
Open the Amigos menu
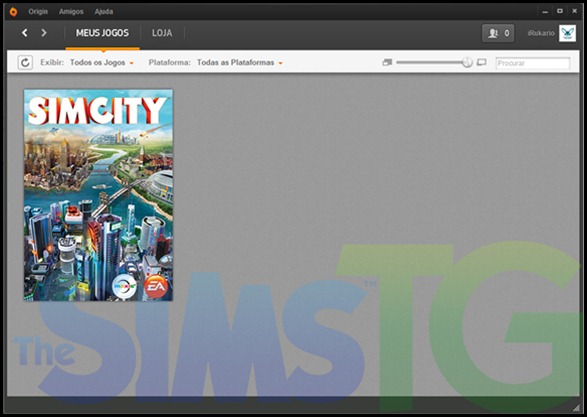point(71,12)
